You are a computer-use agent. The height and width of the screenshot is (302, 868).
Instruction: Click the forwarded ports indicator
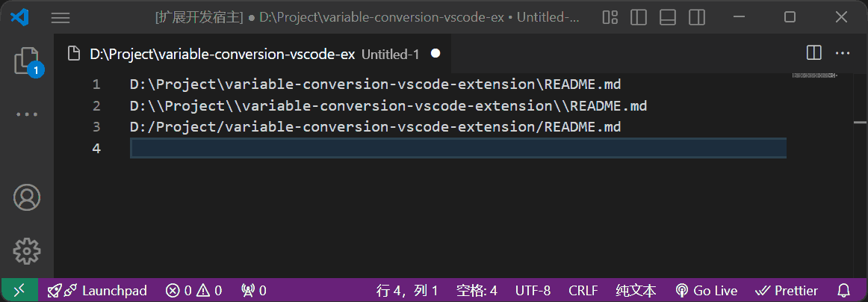click(x=254, y=291)
